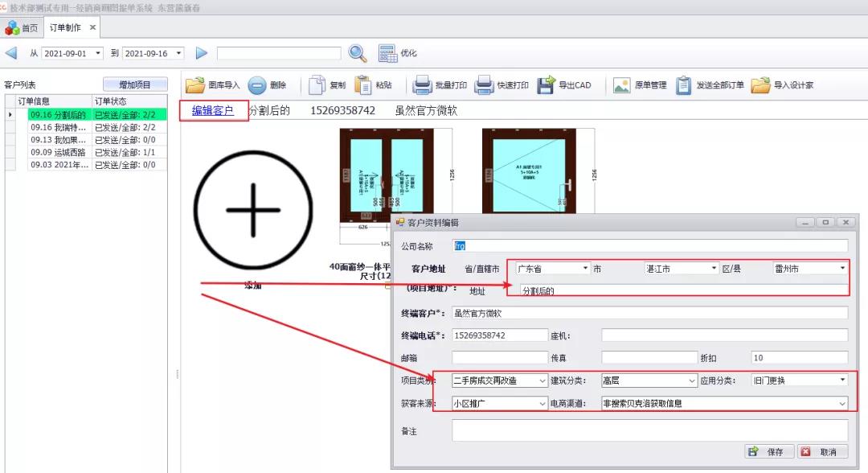
Task: Expand the 广东省 province dropdown
Action: click(584, 269)
